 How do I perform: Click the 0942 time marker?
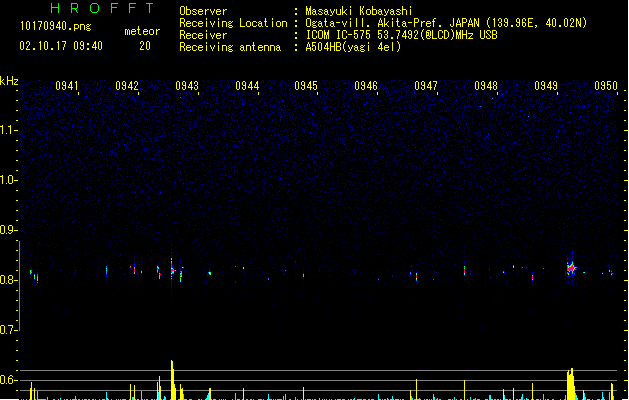[127, 86]
